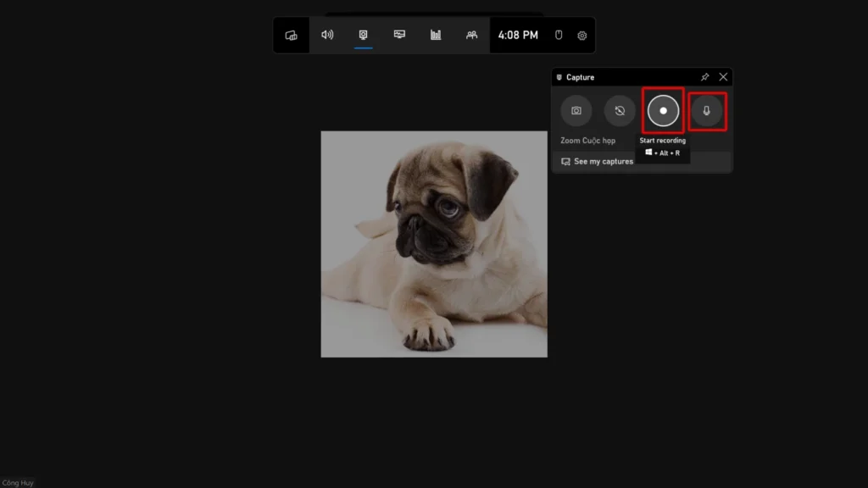Click the Capture panel title
This screenshot has width=868, height=488.
click(580, 77)
